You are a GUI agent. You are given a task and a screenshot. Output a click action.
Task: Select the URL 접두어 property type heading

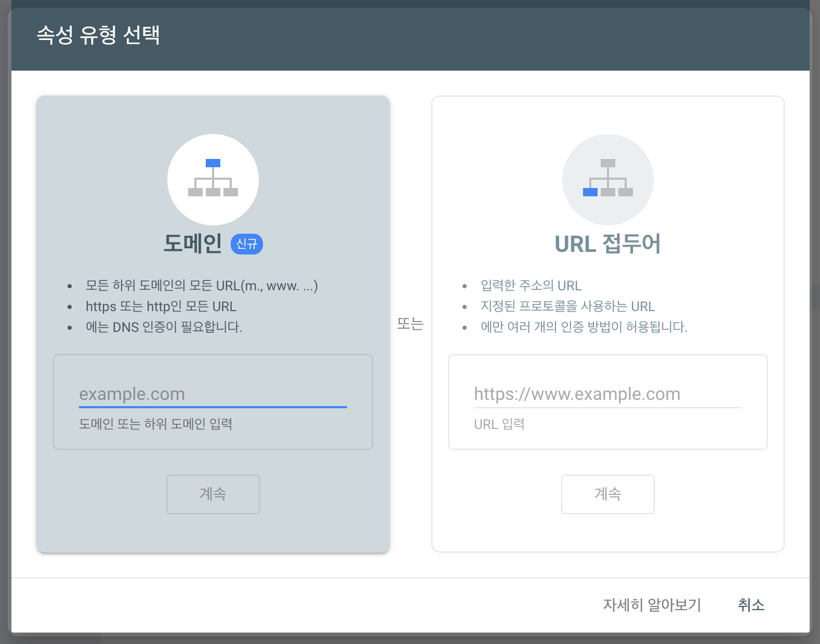608,244
